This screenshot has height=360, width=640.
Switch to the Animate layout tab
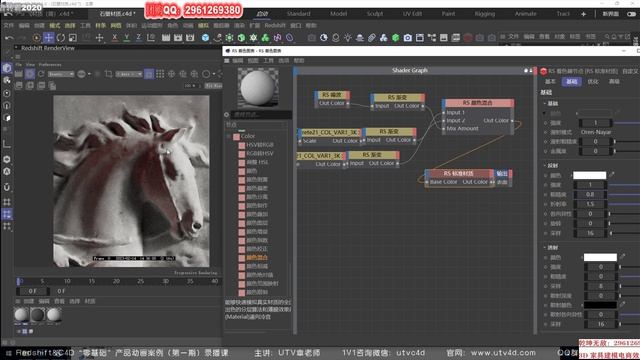pos(525,14)
